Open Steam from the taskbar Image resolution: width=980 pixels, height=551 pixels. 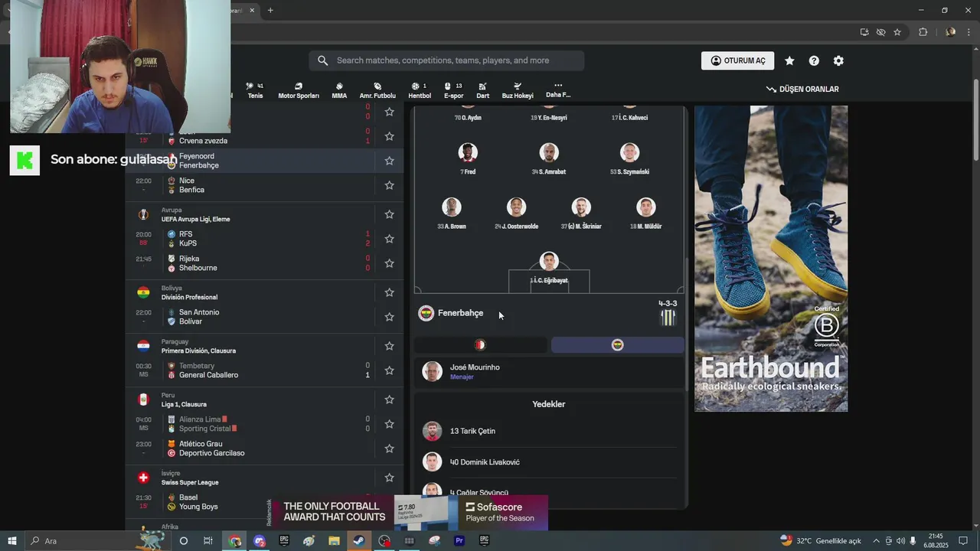click(358, 540)
